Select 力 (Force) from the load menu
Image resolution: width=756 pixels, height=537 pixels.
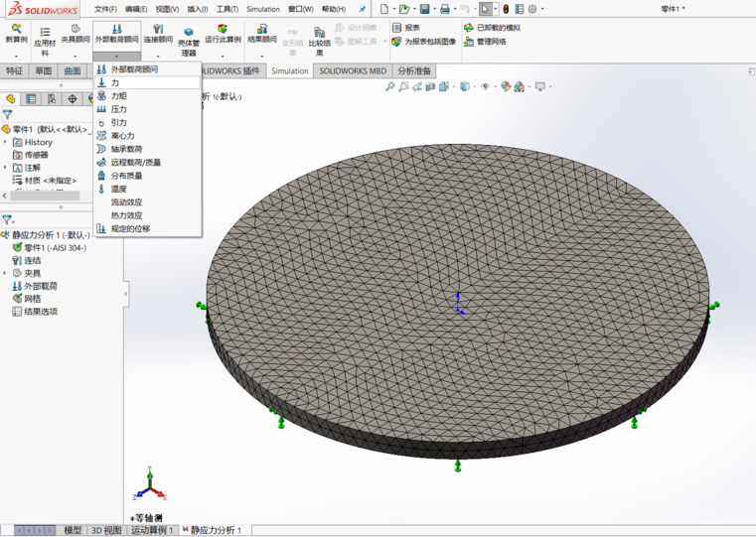click(x=148, y=82)
